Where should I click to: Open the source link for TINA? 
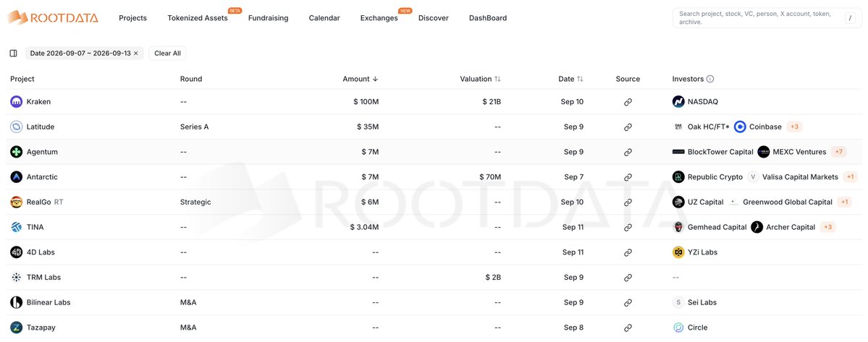(628, 227)
